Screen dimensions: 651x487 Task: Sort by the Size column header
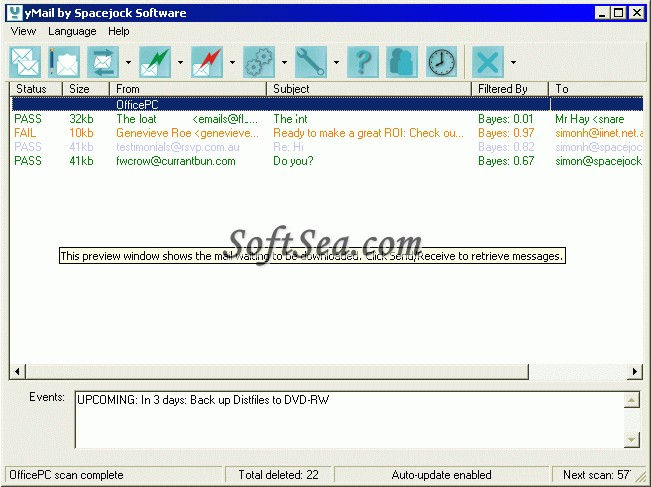click(86, 89)
